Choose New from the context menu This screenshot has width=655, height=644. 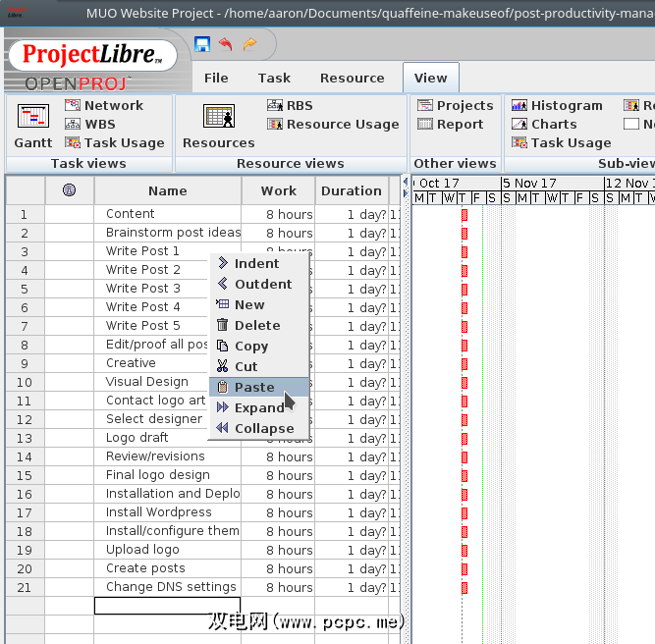tap(258, 305)
